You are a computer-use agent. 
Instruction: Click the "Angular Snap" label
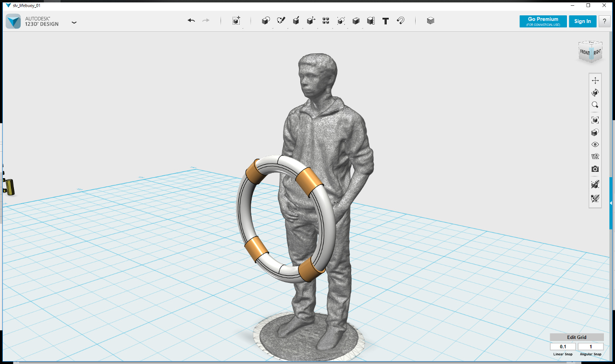[x=591, y=354]
